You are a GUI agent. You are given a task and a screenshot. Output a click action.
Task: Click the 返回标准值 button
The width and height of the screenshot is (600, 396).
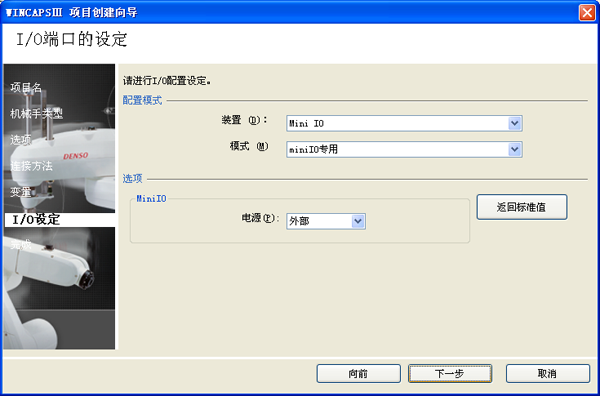pos(522,207)
